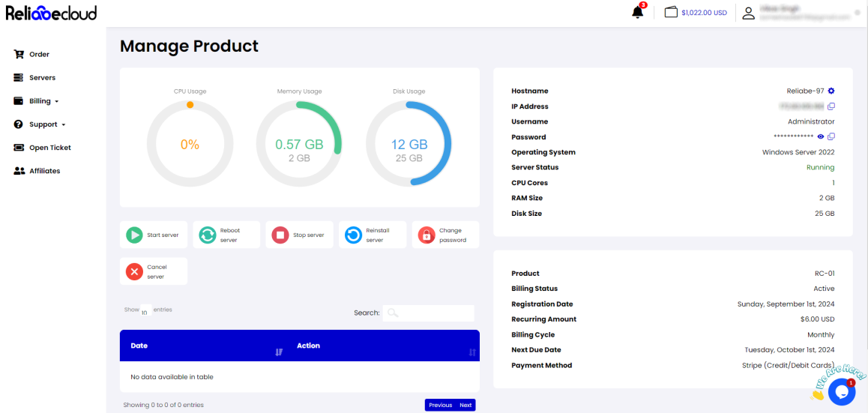Click the Stop server button label
Screen dimensions: 868x413
point(308,235)
